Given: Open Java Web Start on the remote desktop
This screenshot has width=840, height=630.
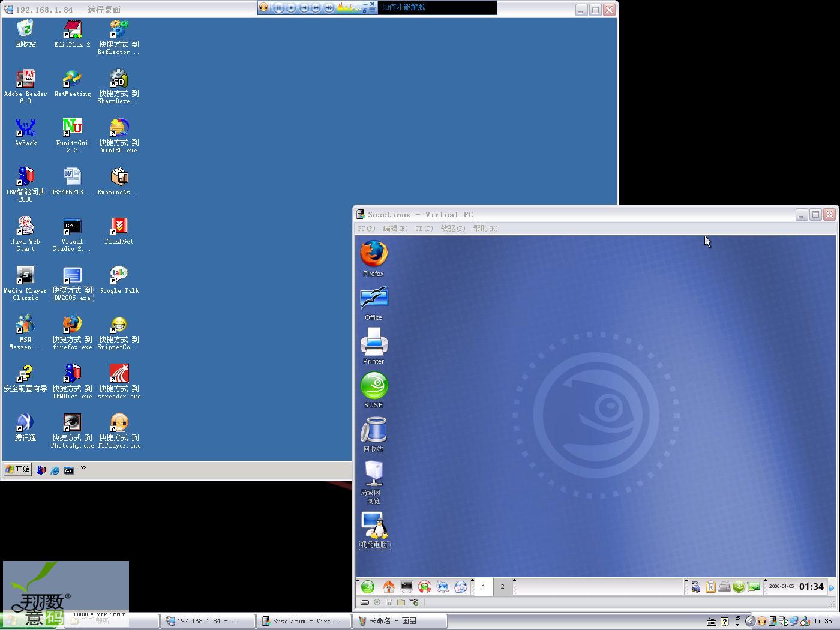Looking at the screenshot, I should 25,234.
